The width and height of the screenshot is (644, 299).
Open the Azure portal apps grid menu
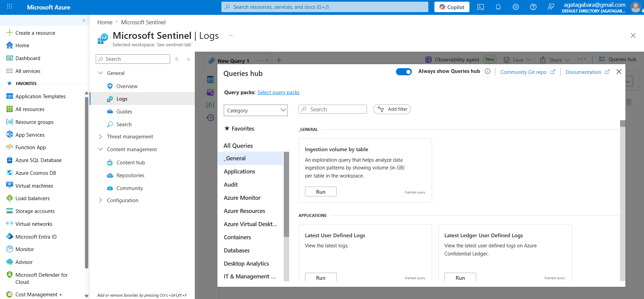coord(9,6)
